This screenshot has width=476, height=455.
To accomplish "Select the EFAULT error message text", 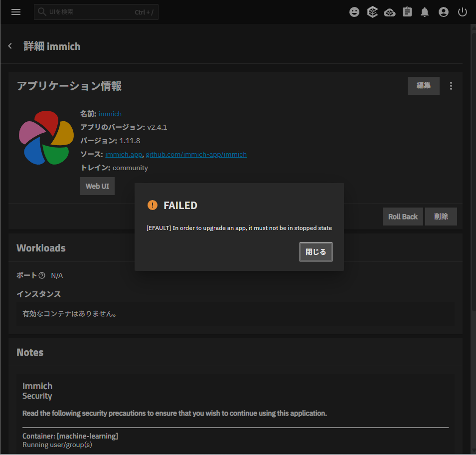I will point(239,228).
